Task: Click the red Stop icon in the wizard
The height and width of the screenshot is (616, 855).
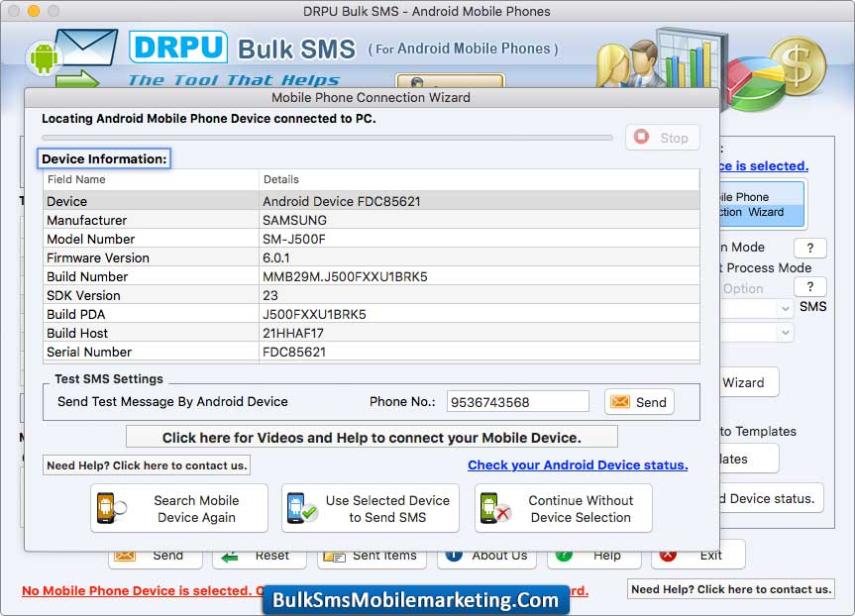Action: pyautogui.click(x=641, y=137)
